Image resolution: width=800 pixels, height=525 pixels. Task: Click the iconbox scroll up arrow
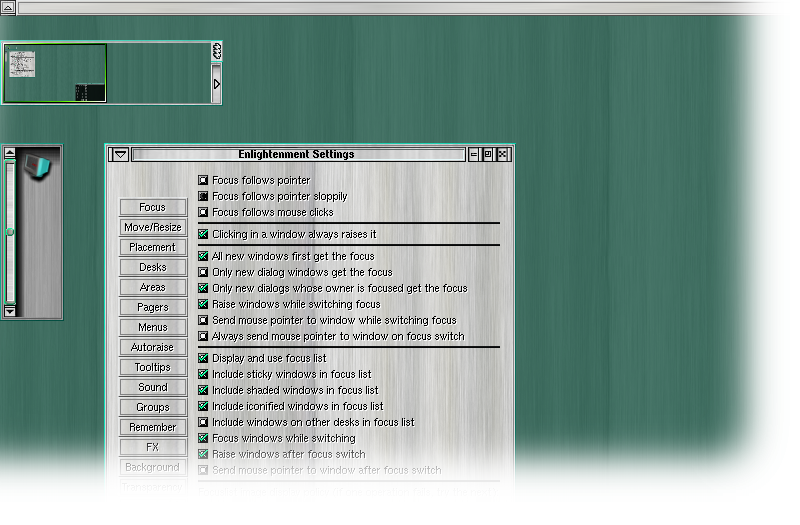[x=10, y=152]
